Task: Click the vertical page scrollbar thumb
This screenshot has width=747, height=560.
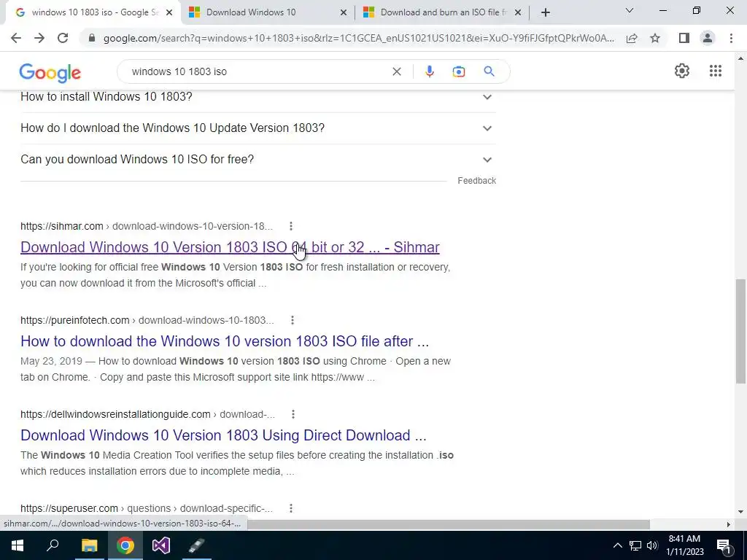Action: 740,331
